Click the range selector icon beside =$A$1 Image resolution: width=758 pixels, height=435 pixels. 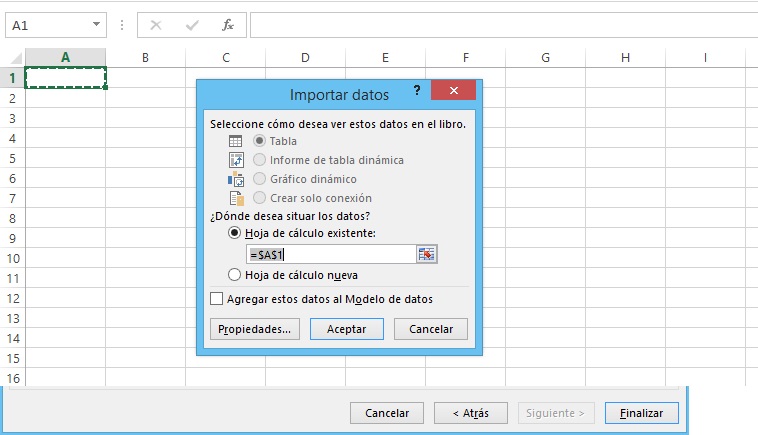(428, 255)
